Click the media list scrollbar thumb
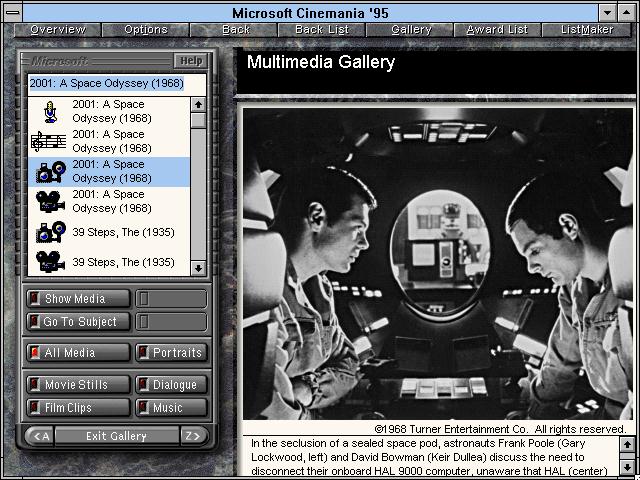The height and width of the screenshot is (480, 640). (198, 120)
